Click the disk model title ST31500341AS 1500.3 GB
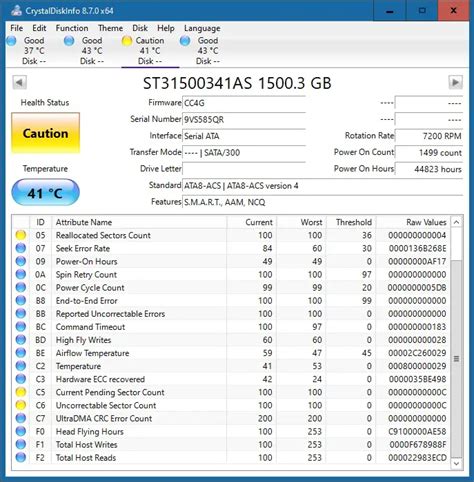This screenshot has width=474, height=482. pos(237,83)
